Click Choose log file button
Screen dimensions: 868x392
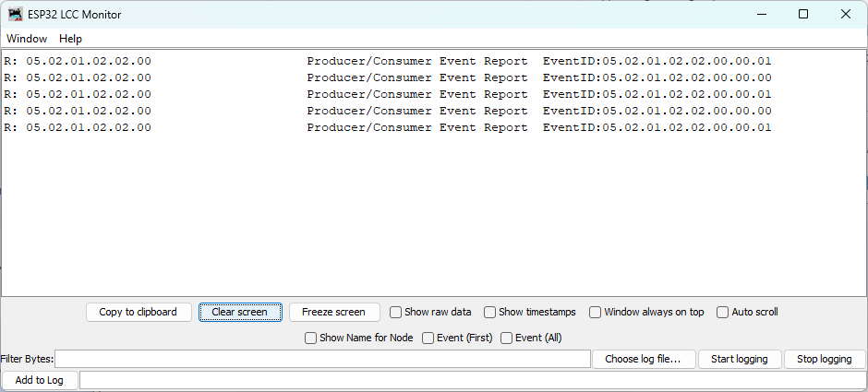click(644, 359)
